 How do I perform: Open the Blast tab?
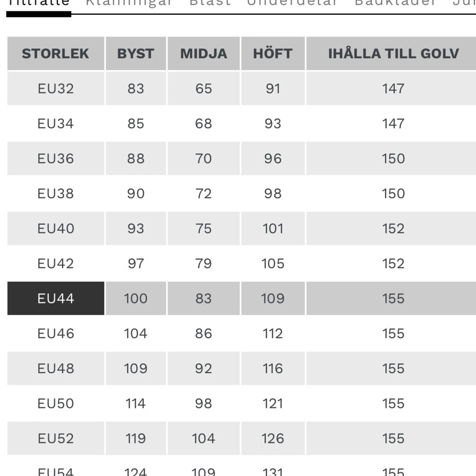pos(210,3)
